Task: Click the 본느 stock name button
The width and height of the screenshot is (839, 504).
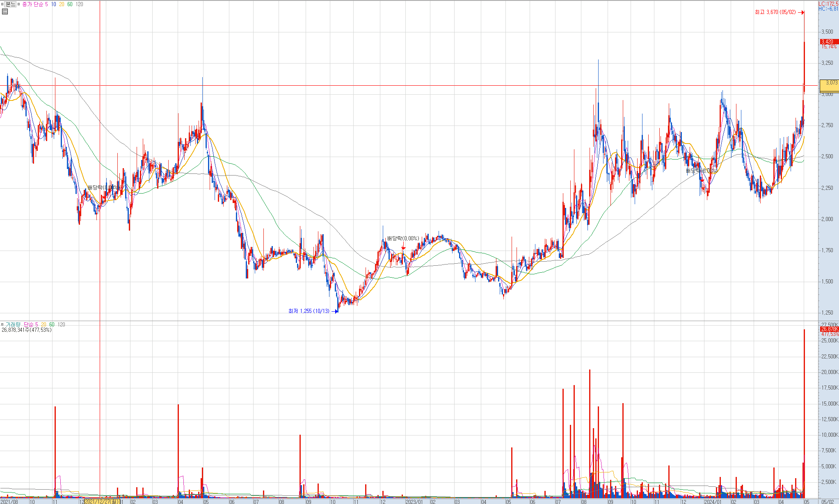Action: click(11, 4)
